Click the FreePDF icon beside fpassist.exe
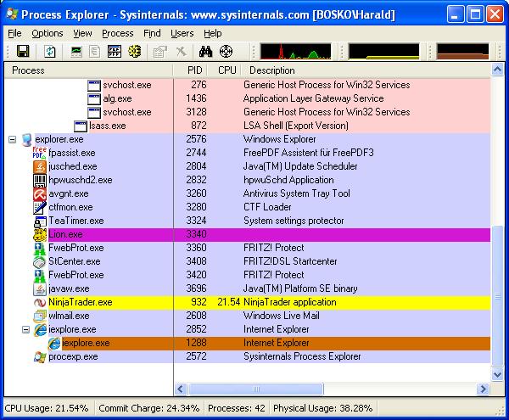This screenshot has height=420, width=509. click(39, 153)
